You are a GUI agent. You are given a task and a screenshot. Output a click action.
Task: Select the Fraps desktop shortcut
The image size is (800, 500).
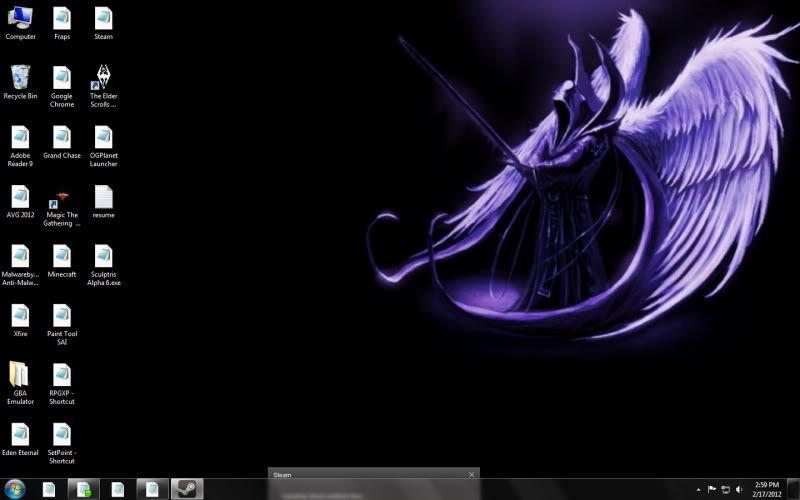62,23
